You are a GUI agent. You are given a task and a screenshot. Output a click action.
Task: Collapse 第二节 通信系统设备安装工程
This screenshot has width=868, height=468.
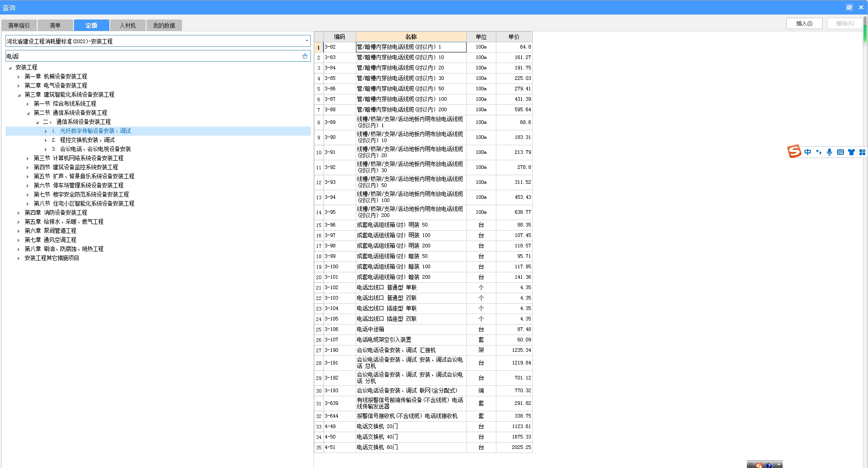click(28, 113)
